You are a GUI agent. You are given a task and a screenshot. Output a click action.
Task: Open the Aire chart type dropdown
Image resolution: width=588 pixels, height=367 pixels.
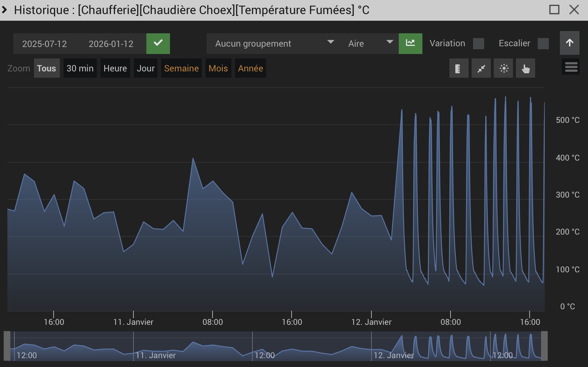pos(369,44)
